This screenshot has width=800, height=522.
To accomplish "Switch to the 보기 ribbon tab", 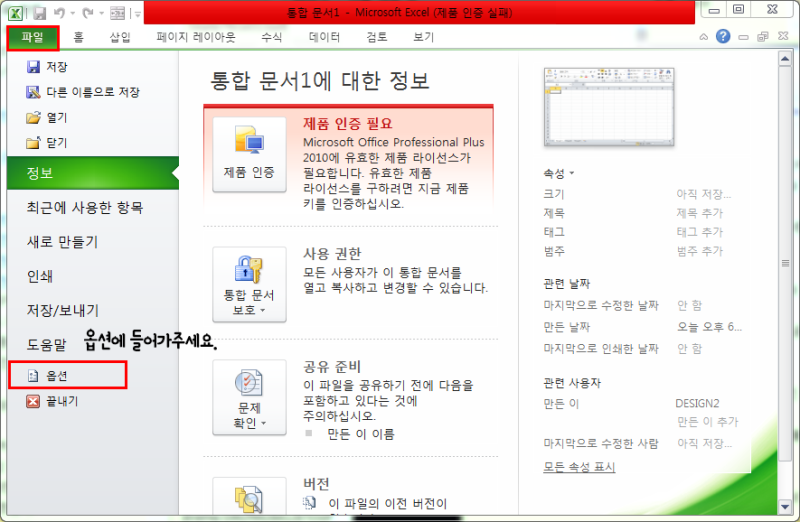I will point(423,37).
